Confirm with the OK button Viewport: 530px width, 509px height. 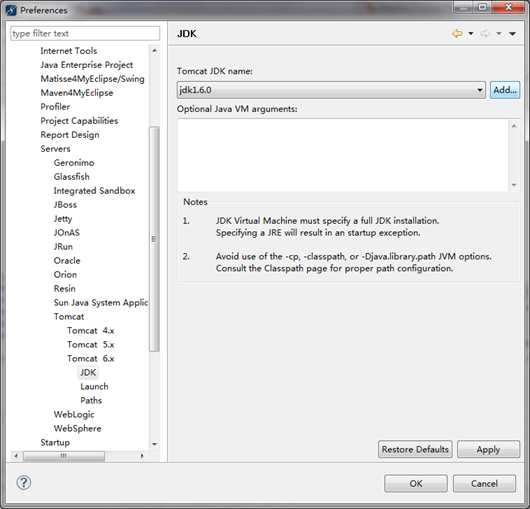(x=416, y=483)
